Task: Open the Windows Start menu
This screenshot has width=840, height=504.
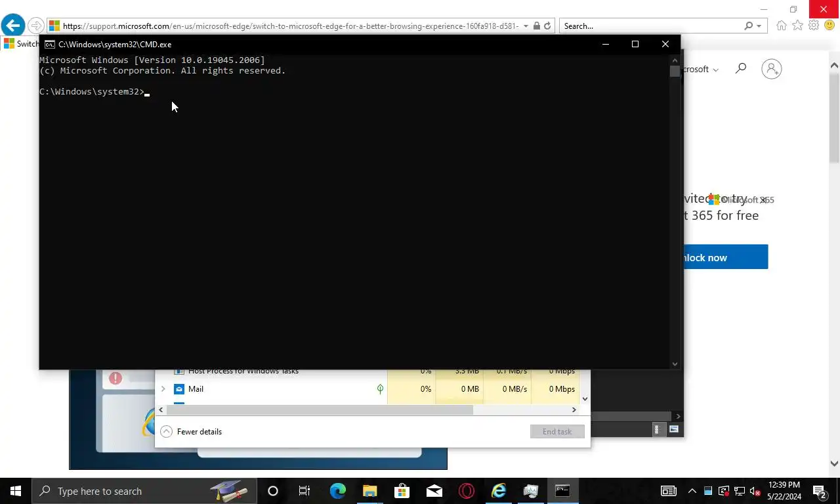Action: [15, 491]
